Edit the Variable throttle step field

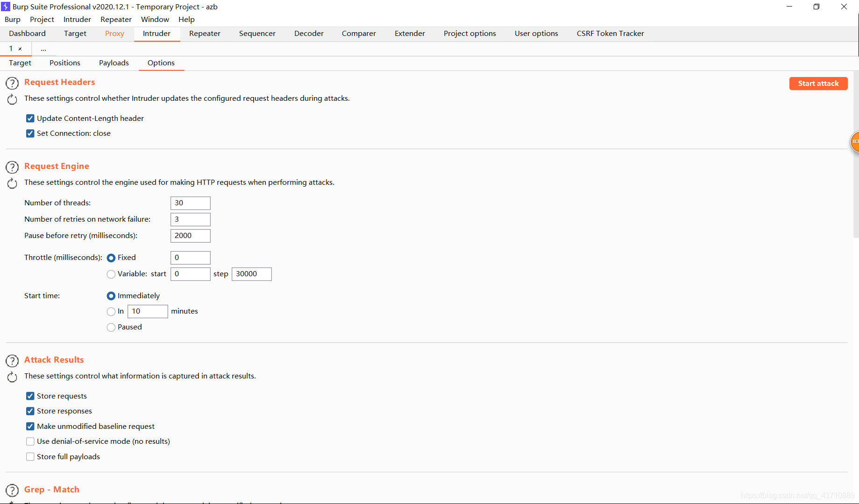pyautogui.click(x=252, y=274)
